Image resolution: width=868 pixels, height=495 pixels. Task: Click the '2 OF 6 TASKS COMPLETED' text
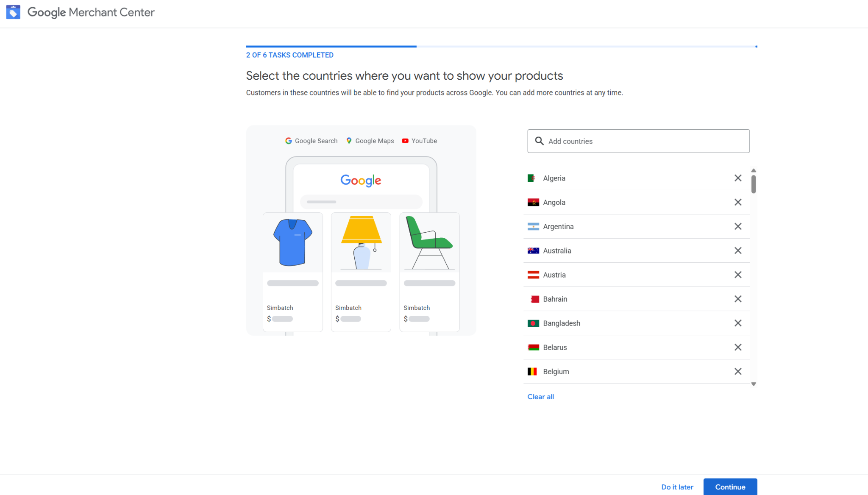pos(289,55)
